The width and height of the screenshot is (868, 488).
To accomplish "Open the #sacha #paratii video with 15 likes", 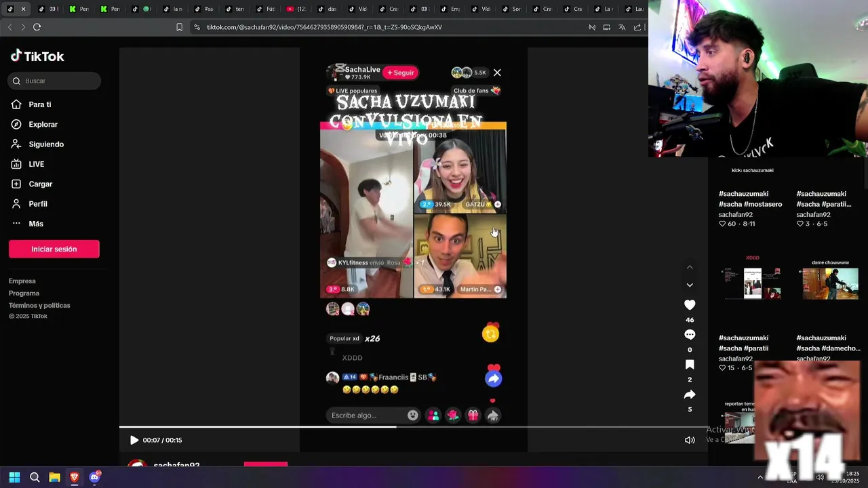I will tap(743, 343).
